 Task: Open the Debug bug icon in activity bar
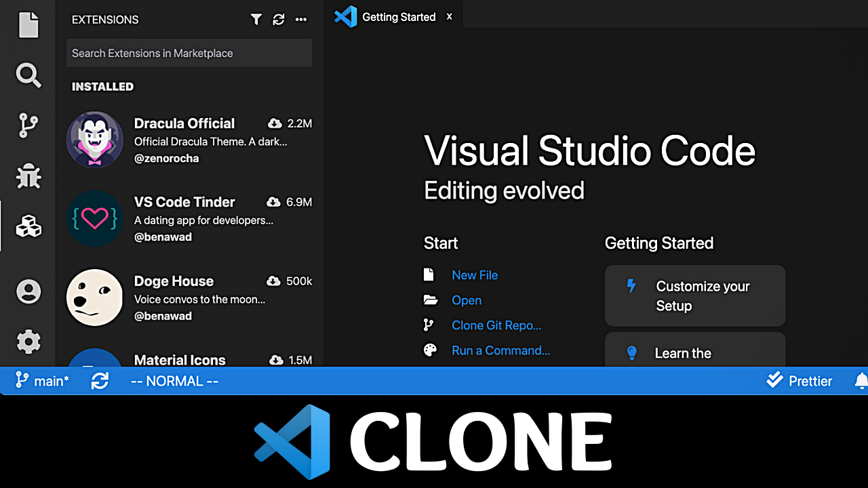(28, 176)
